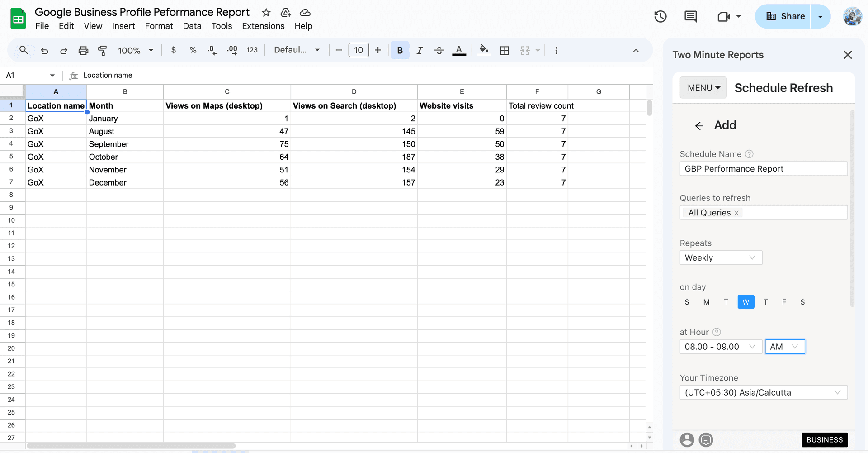
Task: Open the Extensions menu
Action: point(263,26)
